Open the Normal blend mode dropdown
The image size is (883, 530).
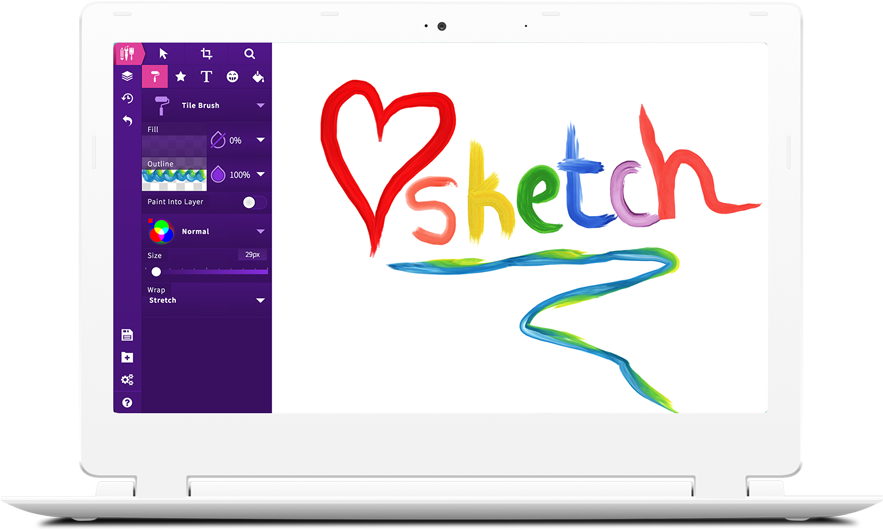click(x=260, y=231)
